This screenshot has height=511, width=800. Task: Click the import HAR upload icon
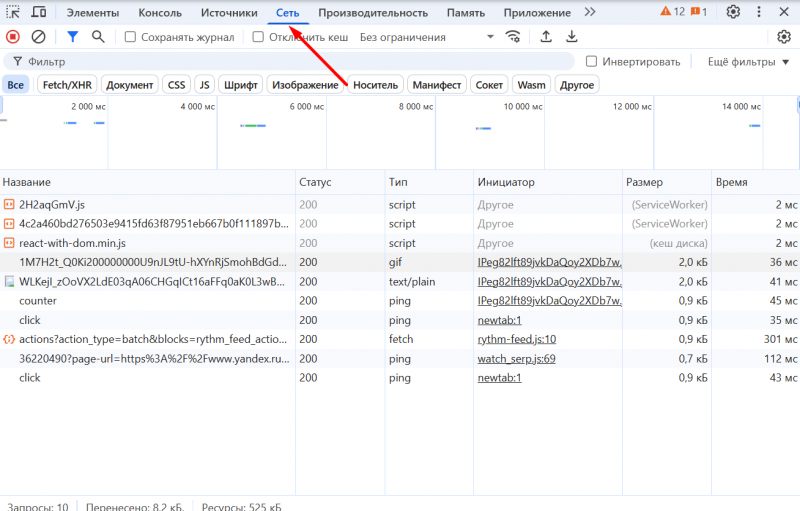pyautogui.click(x=546, y=37)
